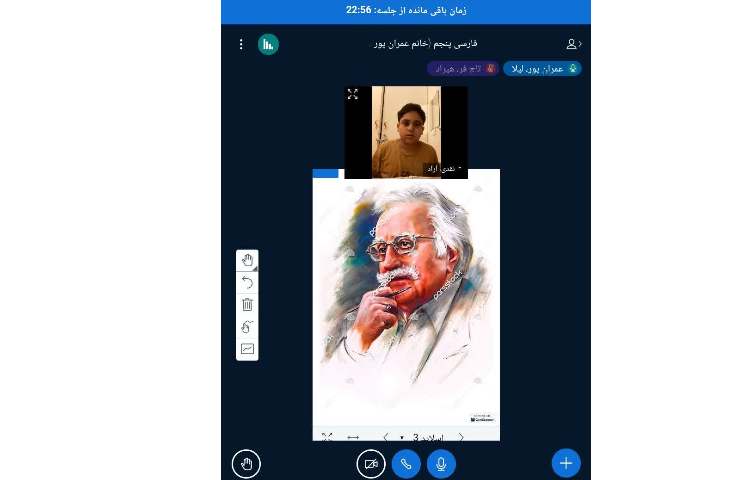Click the portrait presentation slide
750x480 pixels.
[406, 299]
